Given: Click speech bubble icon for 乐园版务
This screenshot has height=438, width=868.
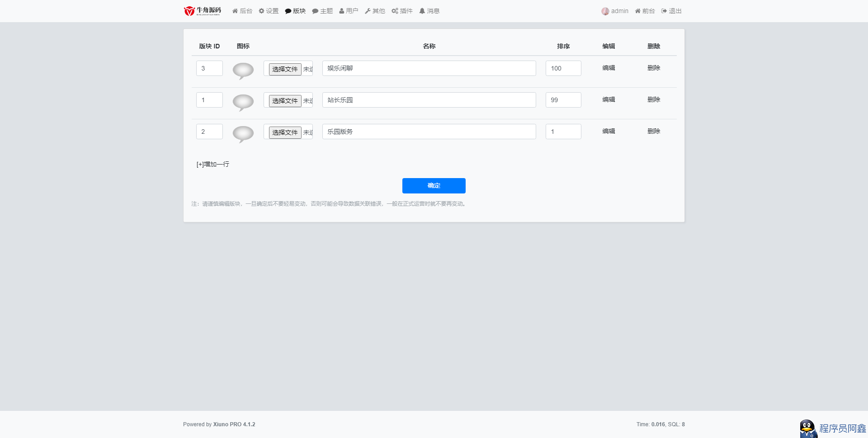Looking at the screenshot, I should 243,134.
